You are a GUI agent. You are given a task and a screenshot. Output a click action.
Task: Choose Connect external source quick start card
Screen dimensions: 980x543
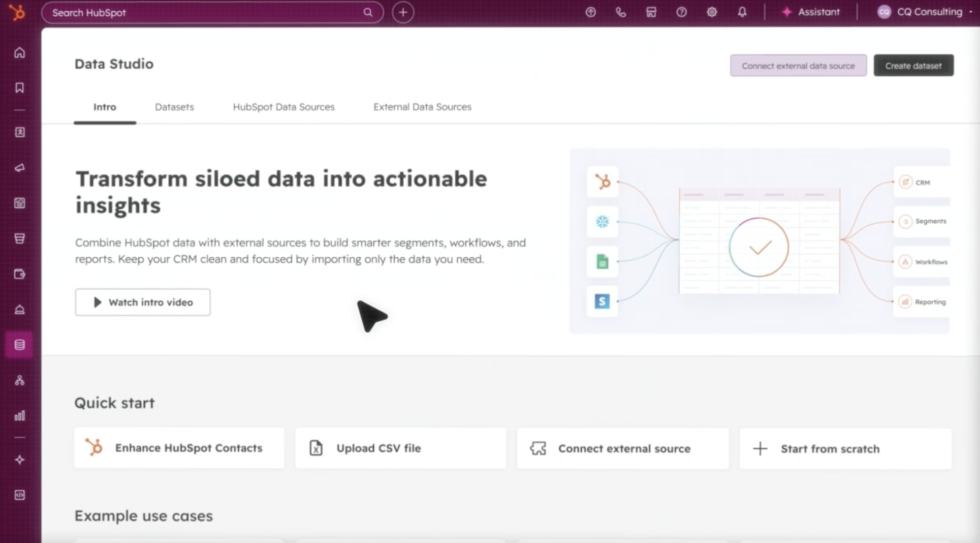pyautogui.click(x=622, y=448)
